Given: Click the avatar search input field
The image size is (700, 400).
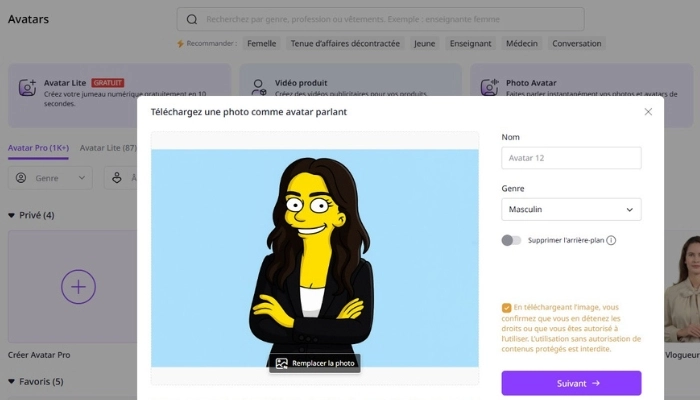Looking at the screenshot, I should [x=380, y=19].
